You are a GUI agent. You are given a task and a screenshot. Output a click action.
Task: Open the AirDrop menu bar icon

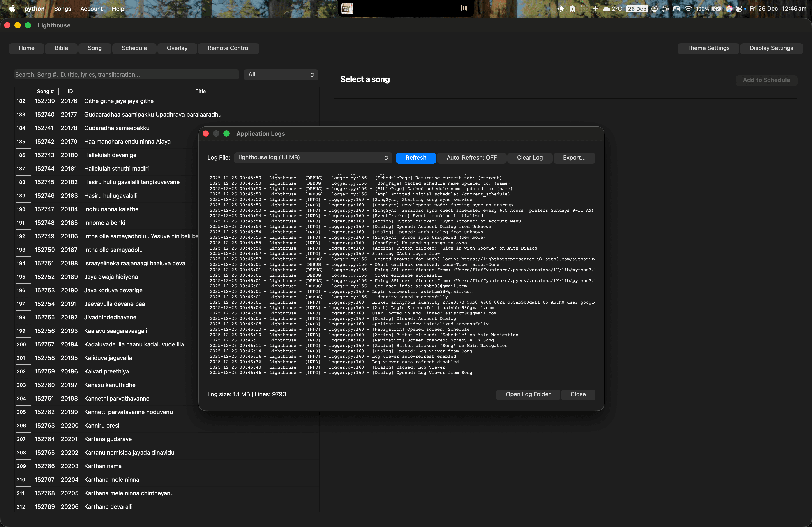pyautogui.click(x=665, y=9)
